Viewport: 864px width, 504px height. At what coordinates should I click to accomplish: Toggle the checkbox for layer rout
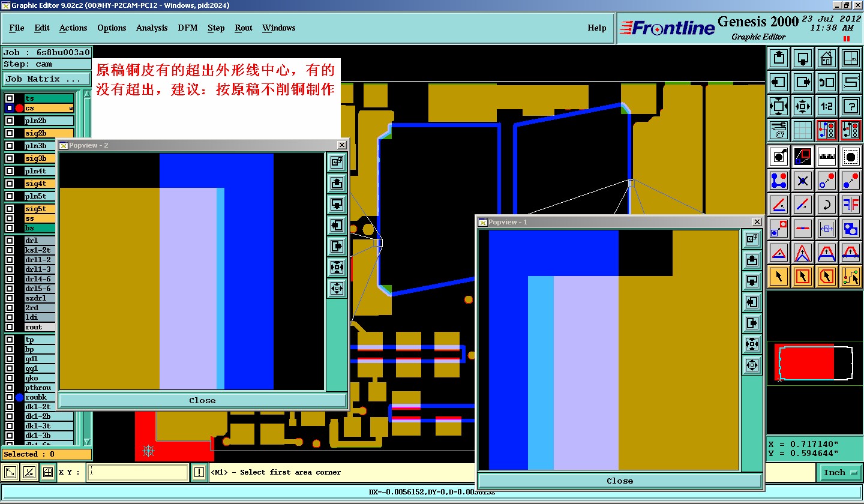click(10, 327)
